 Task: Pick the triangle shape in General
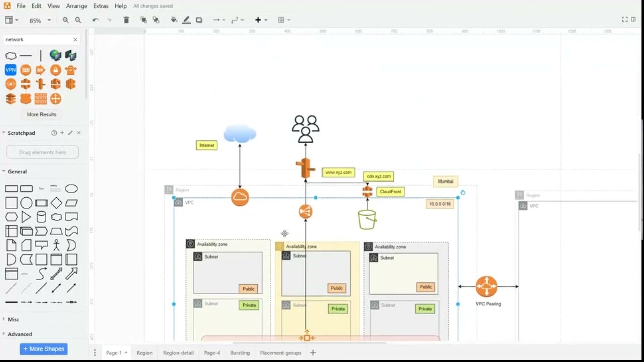26,217
